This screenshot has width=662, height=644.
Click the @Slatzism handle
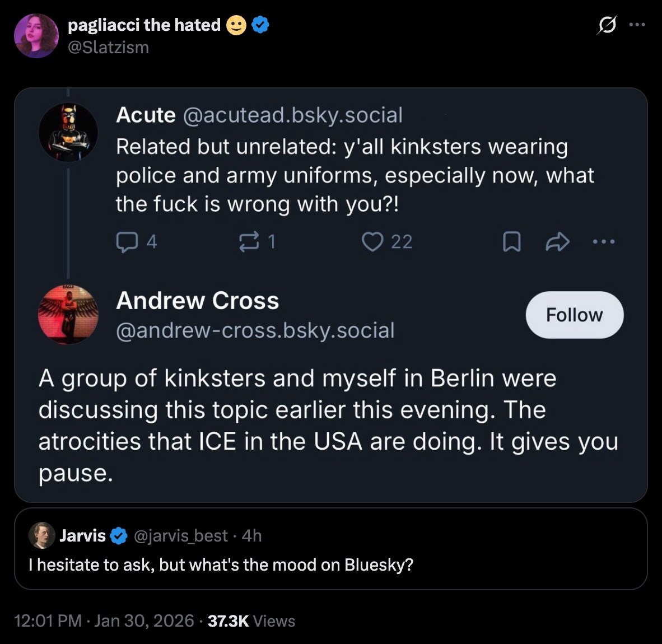point(108,48)
